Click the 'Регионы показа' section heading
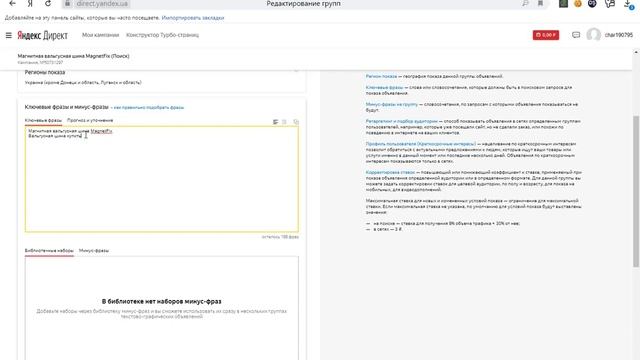The image size is (640, 360). click(45, 72)
